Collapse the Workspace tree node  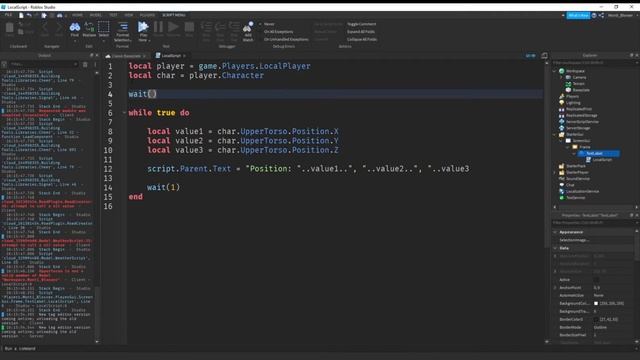pos(555,71)
